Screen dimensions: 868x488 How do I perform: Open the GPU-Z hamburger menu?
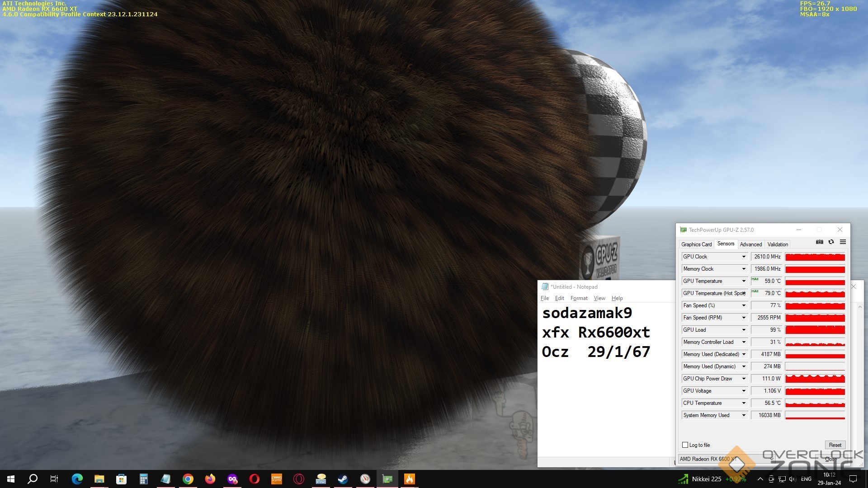[x=843, y=242]
